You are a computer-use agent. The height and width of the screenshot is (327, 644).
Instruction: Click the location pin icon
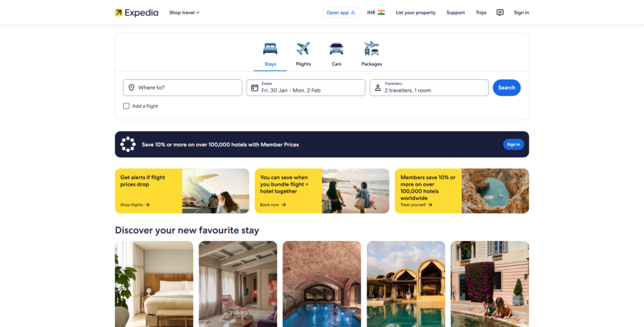click(131, 87)
